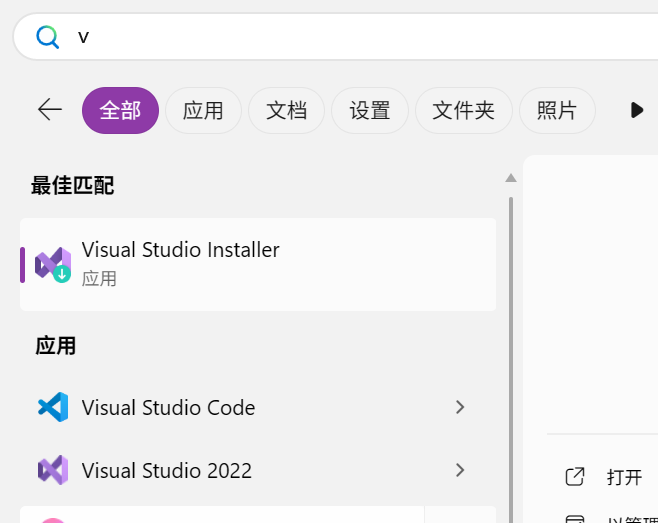Go back using the left arrow
Screen dimensions: 658x523
click(x=50, y=110)
